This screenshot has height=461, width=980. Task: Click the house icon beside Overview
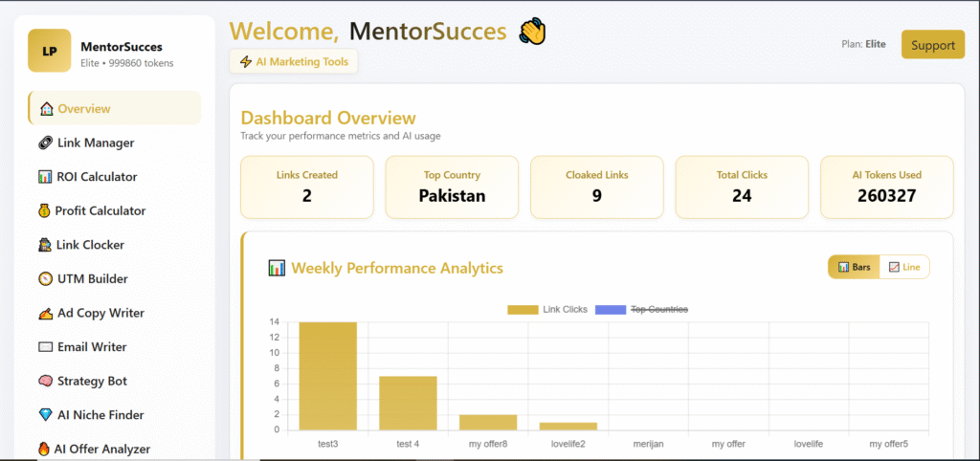(x=45, y=109)
